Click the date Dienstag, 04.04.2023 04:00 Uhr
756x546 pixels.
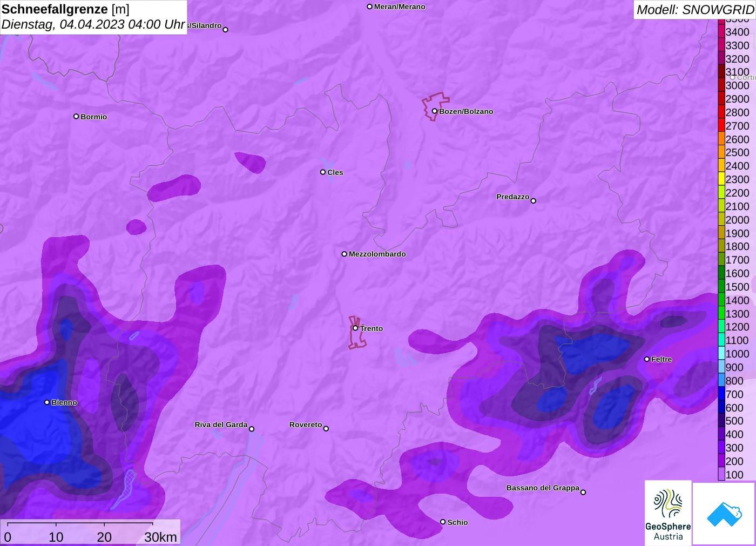click(x=93, y=24)
